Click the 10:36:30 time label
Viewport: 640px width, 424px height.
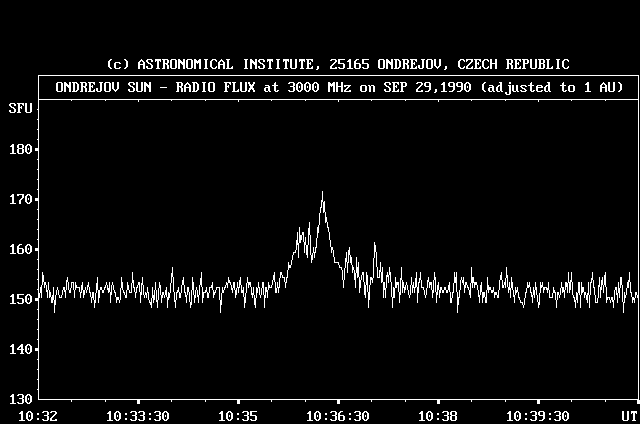[x=338, y=415]
